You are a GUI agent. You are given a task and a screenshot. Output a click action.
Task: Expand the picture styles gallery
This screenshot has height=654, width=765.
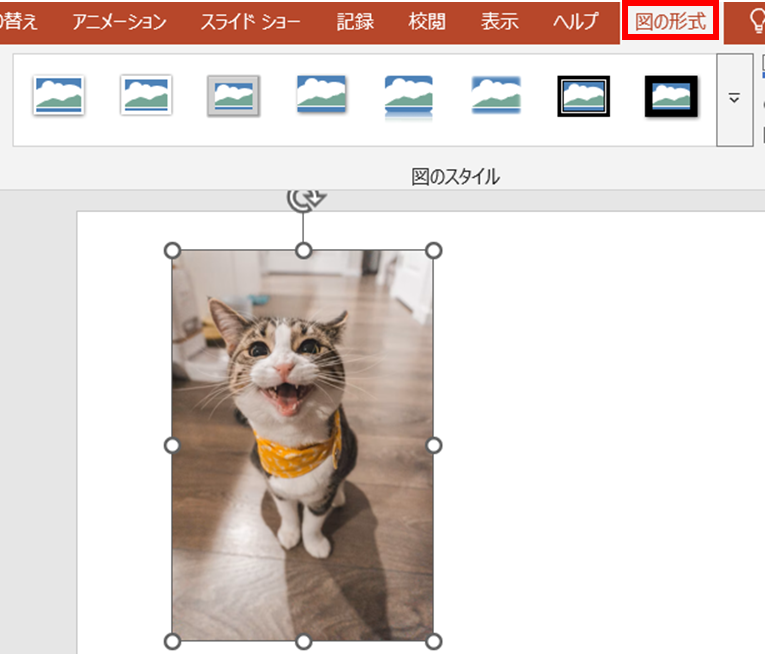click(734, 99)
